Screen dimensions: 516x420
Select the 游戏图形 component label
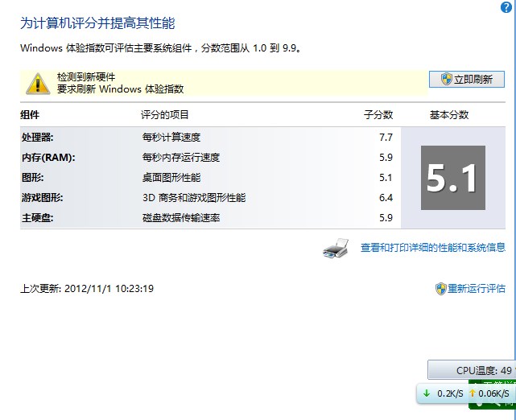(x=42, y=198)
